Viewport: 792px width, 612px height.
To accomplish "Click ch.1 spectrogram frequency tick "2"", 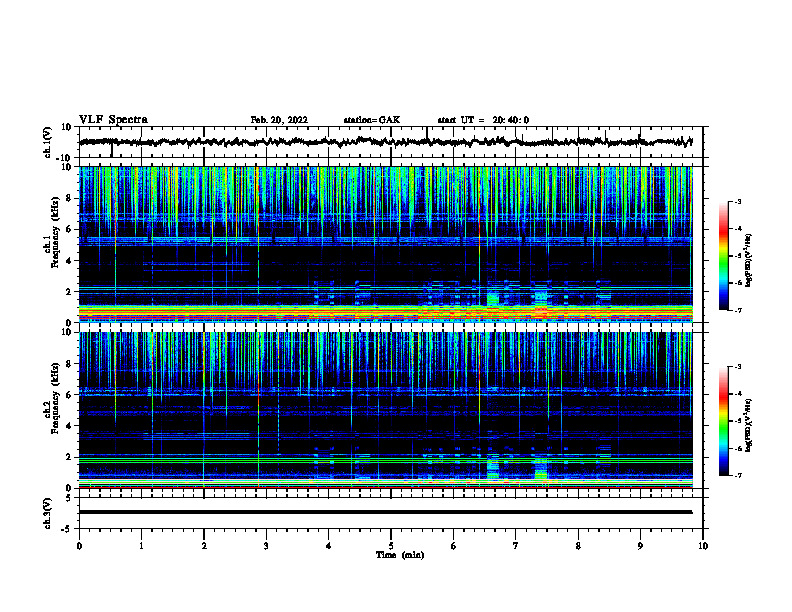I will (69, 292).
